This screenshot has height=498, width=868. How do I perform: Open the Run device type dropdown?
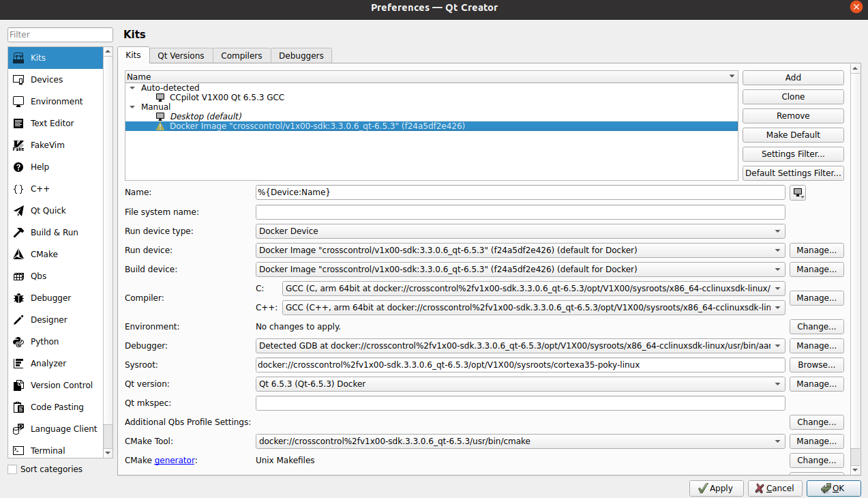point(520,231)
